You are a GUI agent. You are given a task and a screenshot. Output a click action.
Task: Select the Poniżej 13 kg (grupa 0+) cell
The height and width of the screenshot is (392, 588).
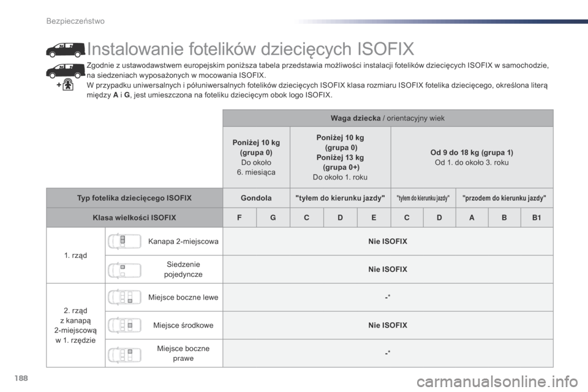click(340, 157)
